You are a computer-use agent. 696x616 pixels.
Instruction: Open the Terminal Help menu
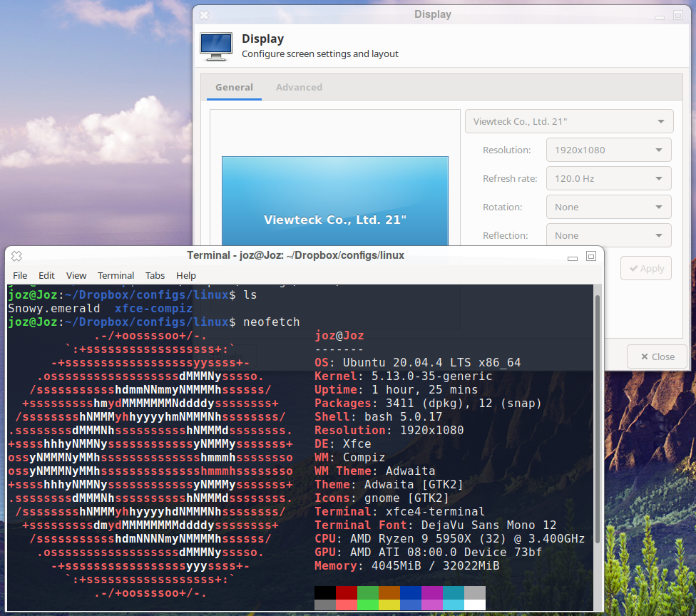tap(186, 276)
